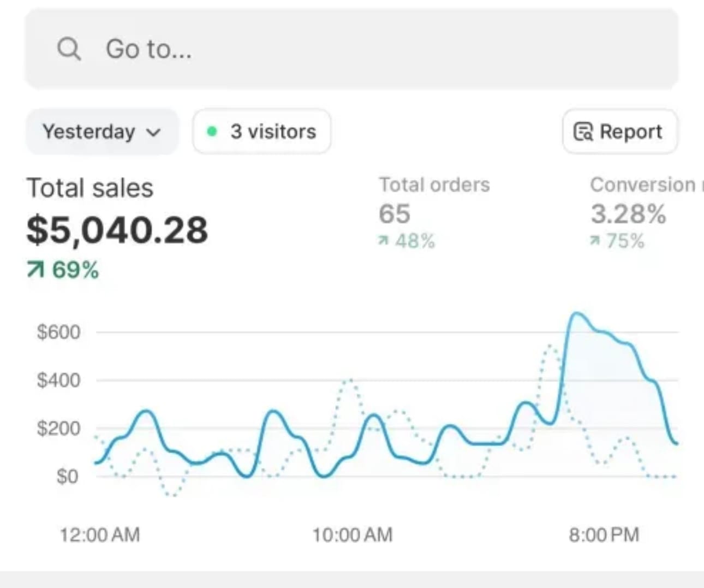This screenshot has height=588, width=704.
Task: Click the magnifying glass search icon
Action: 69,49
